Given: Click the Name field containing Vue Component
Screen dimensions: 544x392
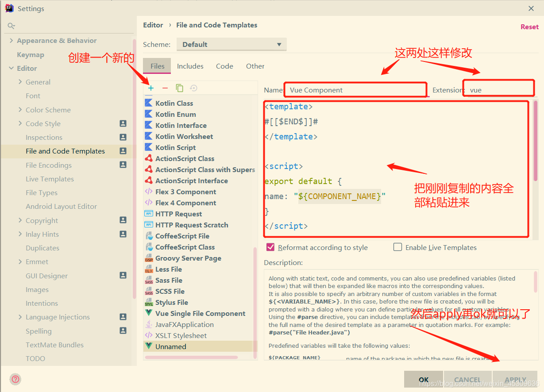Looking at the screenshot, I should point(356,90).
